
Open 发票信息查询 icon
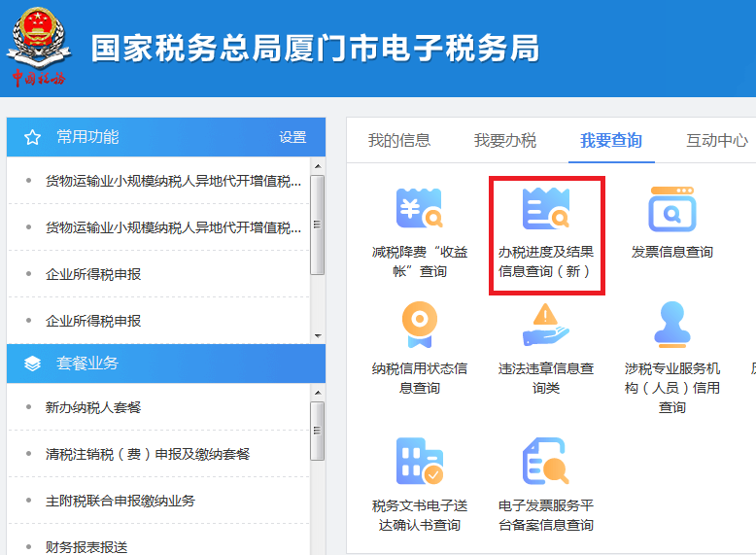671,208
